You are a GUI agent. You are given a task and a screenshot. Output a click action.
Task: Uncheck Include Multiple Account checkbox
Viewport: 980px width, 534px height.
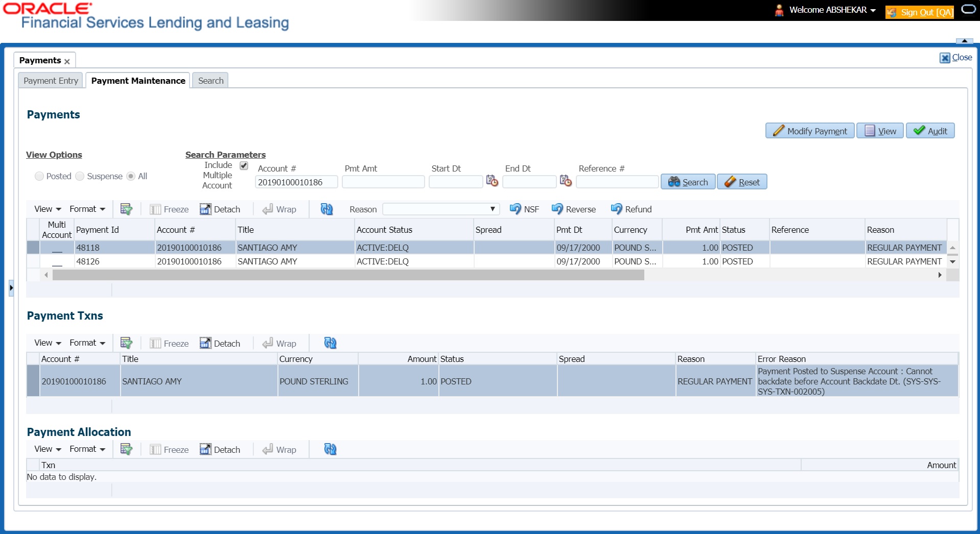pyautogui.click(x=244, y=165)
